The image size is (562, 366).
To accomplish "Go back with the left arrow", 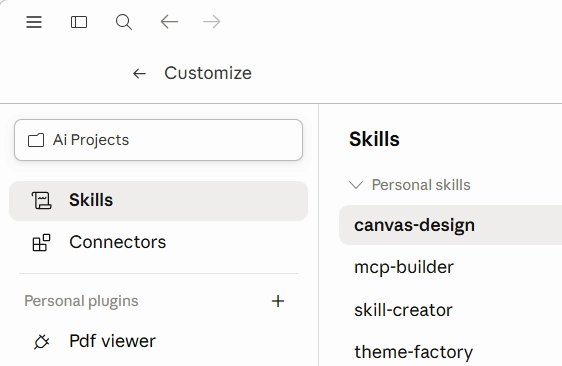I will [x=169, y=22].
